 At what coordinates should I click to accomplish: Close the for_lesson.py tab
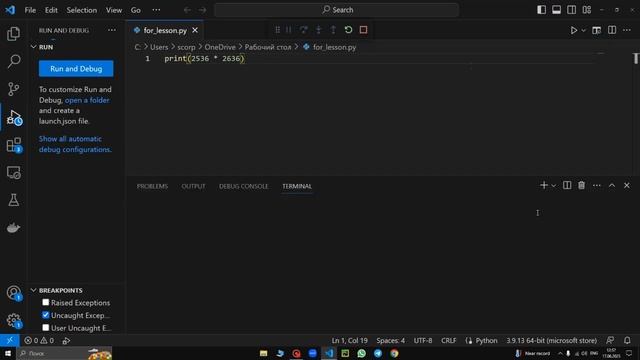coord(195,30)
